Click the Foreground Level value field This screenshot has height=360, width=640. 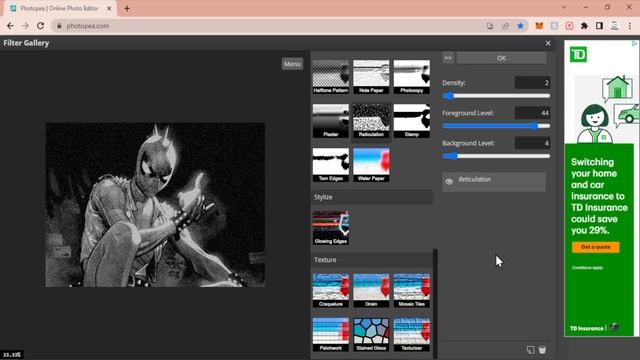click(532, 113)
